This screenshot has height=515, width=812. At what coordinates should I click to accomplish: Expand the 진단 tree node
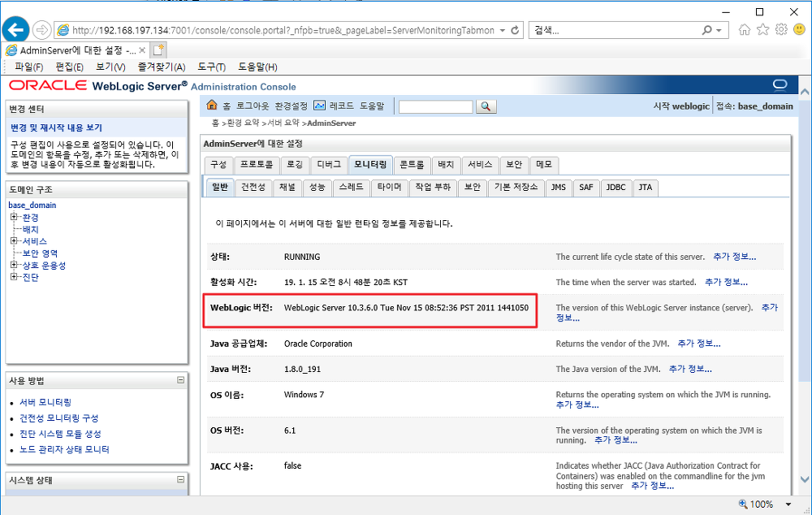[14, 277]
